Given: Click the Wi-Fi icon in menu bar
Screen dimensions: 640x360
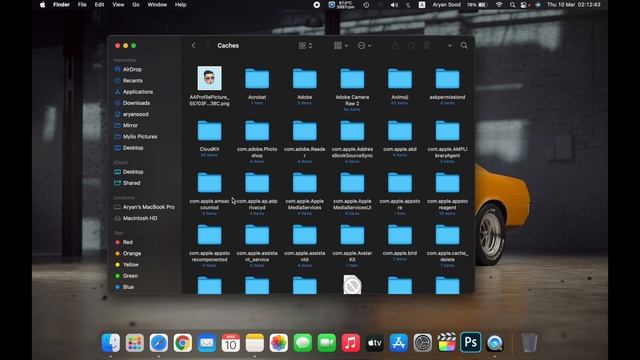Looking at the screenshot, I should (499, 5).
